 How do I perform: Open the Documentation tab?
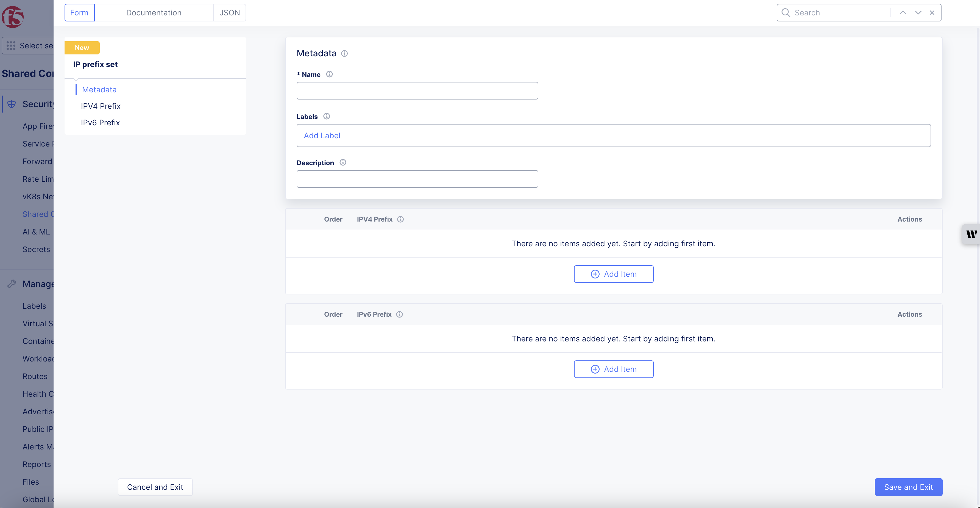(x=154, y=13)
